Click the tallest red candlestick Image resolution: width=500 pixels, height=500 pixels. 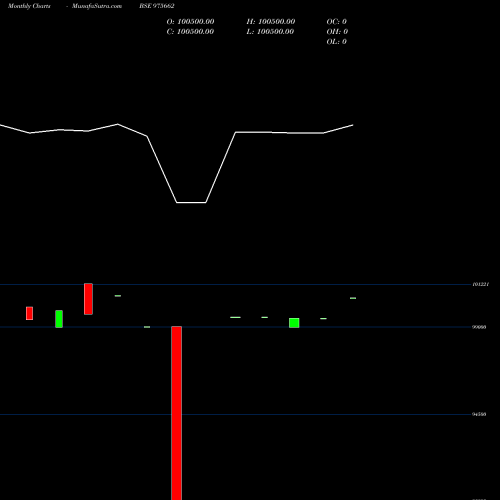point(177,413)
